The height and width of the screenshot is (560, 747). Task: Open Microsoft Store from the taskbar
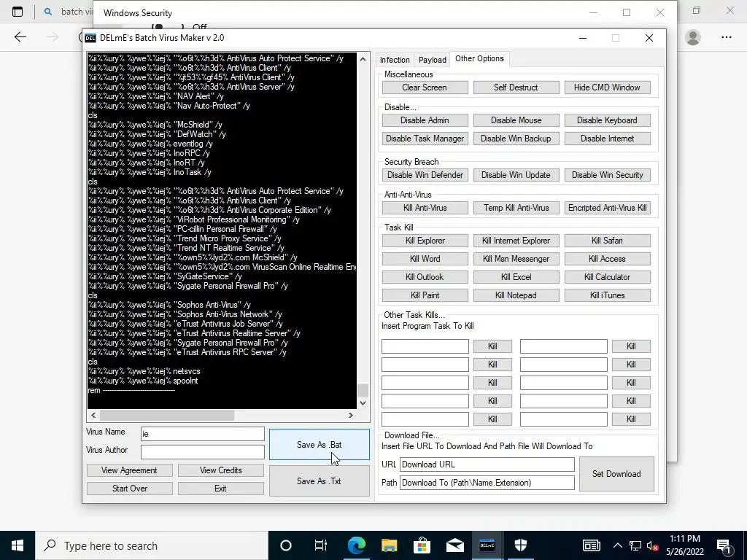click(422, 545)
